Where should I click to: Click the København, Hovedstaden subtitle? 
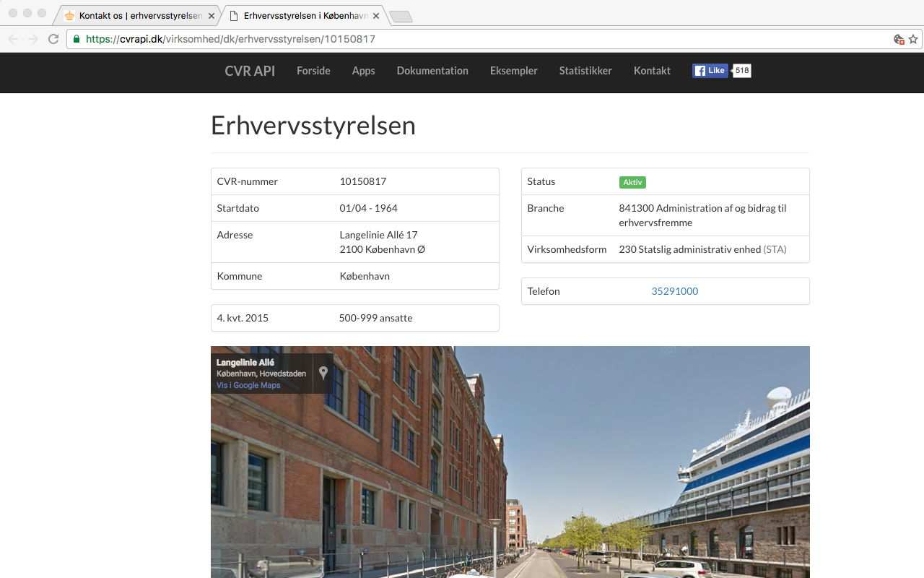[x=261, y=374]
